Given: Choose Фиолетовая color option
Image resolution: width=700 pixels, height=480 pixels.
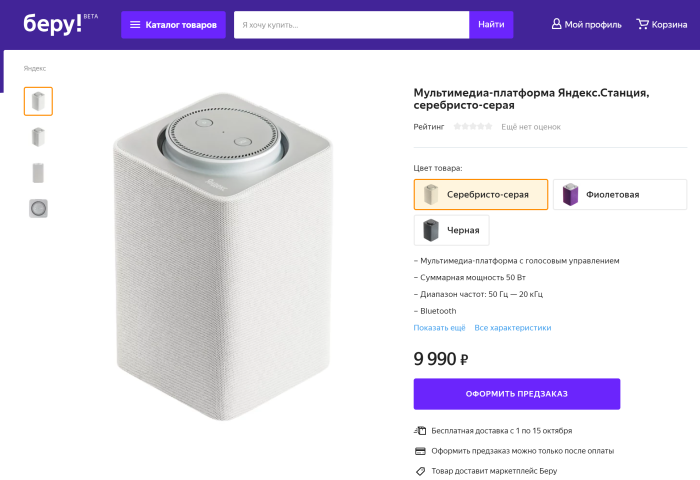Looking at the screenshot, I should click(x=620, y=194).
